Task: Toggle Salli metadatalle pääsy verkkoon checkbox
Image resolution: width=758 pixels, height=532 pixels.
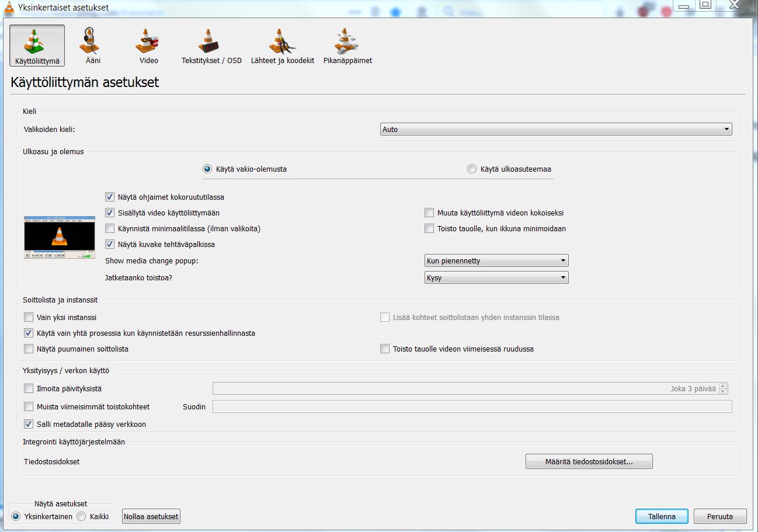Action: point(29,425)
